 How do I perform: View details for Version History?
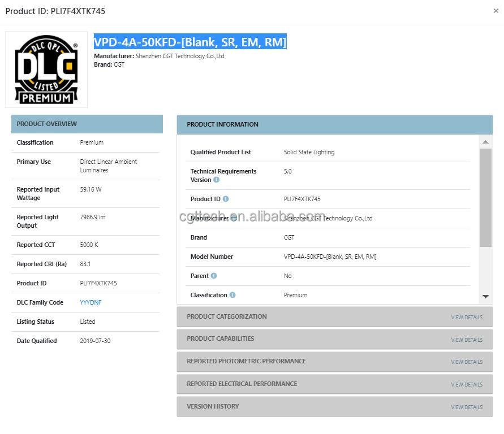tap(467, 407)
